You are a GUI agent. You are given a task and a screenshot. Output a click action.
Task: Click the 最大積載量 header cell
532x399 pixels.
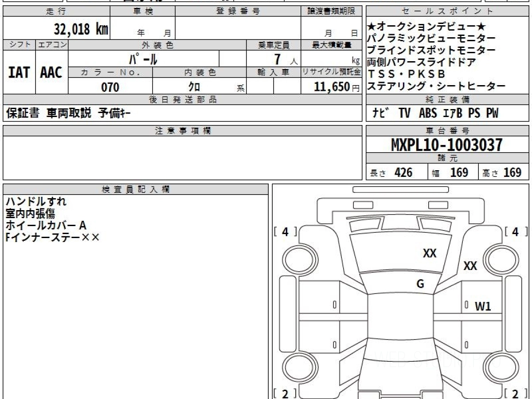[x=331, y=45]
